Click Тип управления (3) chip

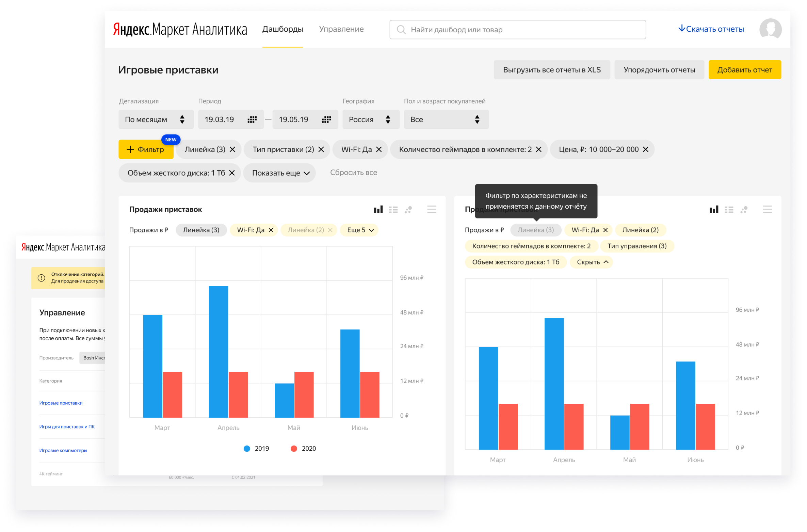click(637, 246)
